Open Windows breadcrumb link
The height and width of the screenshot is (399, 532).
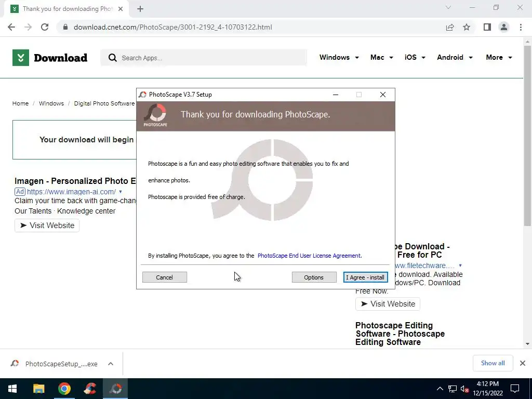coord(51,103)
